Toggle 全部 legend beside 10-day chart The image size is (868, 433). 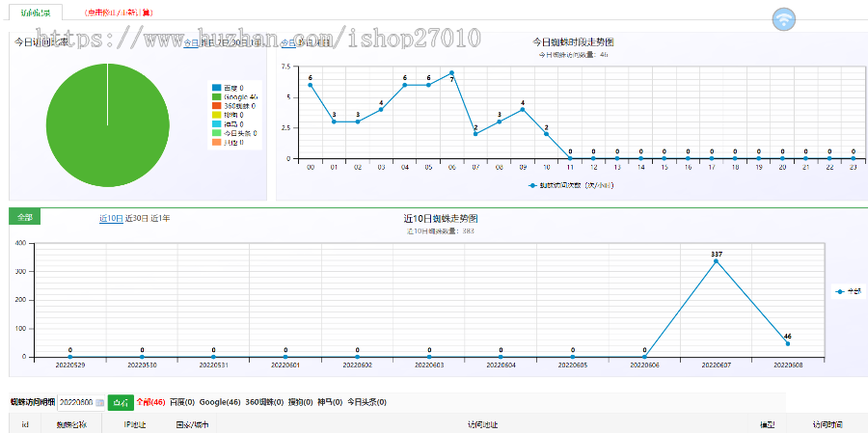(847, 291)
